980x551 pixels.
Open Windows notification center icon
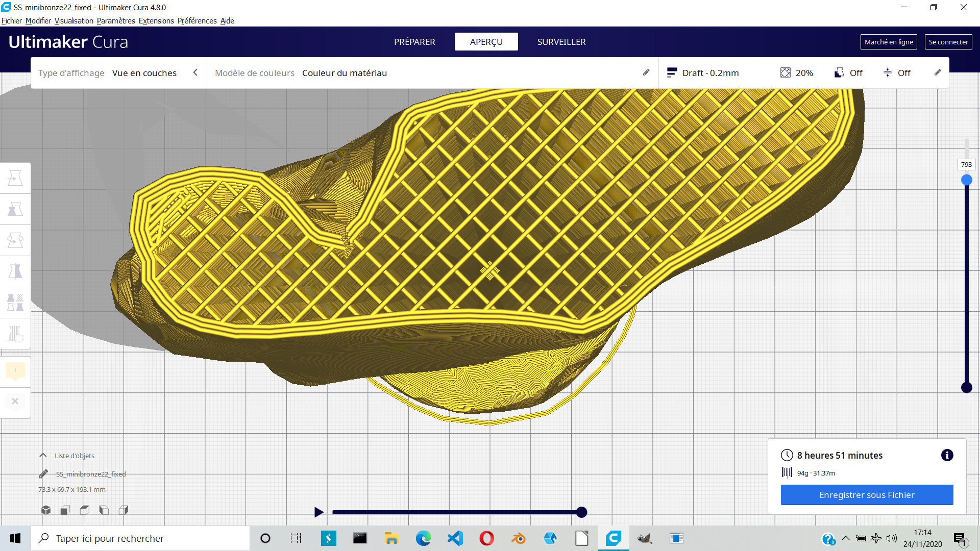tap(960, 539)
